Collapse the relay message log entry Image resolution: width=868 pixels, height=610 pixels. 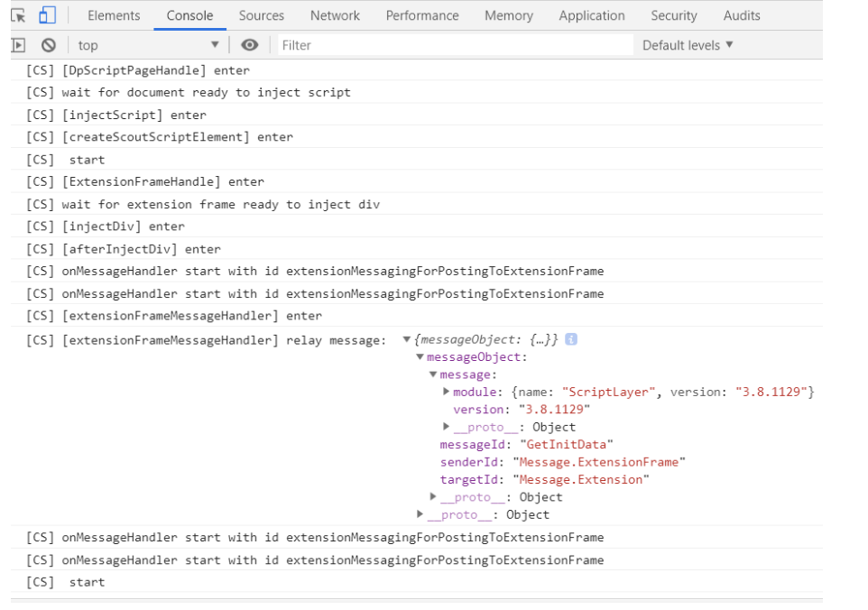[x=407, y=339]
